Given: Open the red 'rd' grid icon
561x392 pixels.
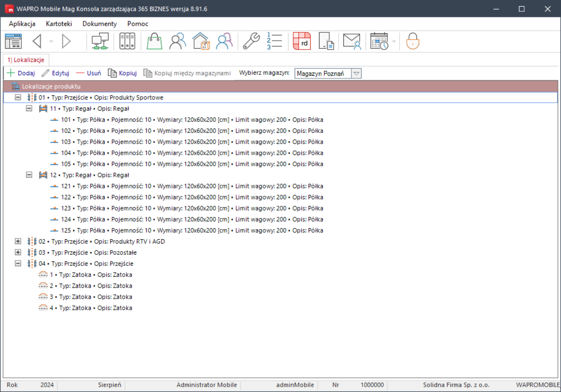Looking at the screenshot, I should click(x=302, y=41).
